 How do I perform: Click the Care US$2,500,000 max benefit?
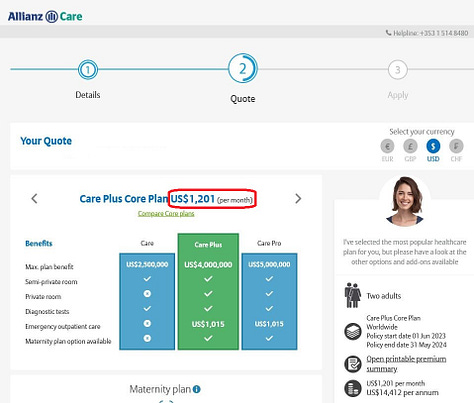pyautogui.click(x=147, y=264)
